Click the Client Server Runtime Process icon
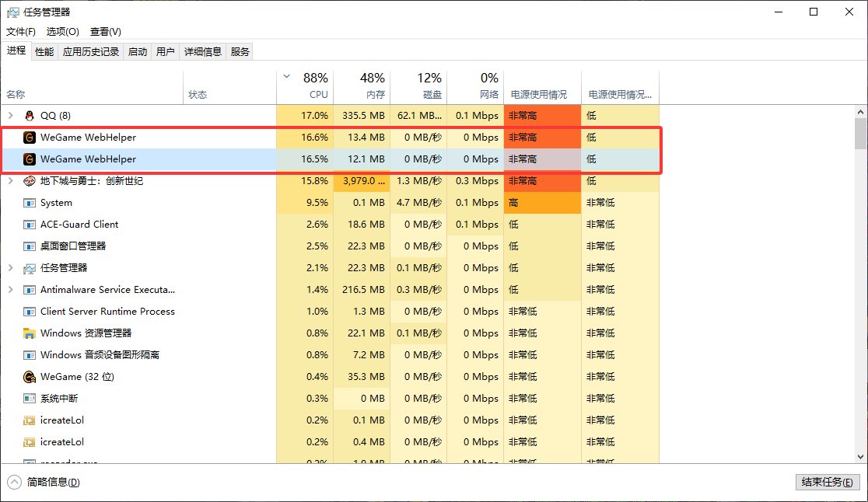This screenshot has height=502, width=868. [x=30, y=312]
